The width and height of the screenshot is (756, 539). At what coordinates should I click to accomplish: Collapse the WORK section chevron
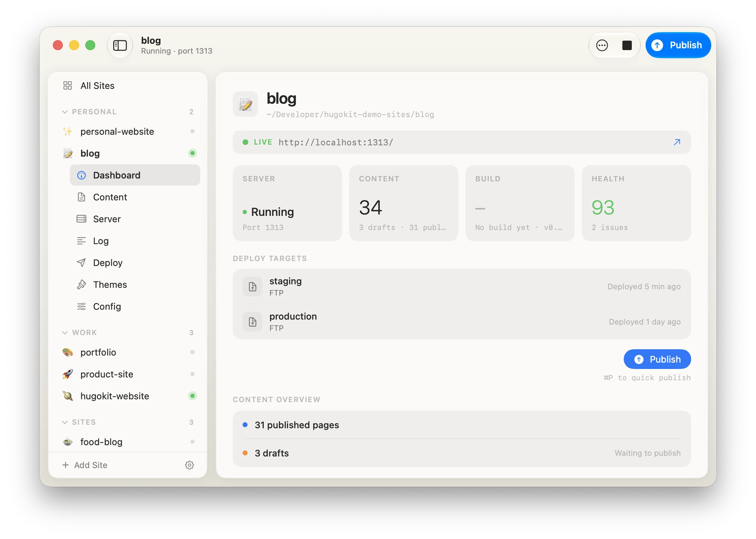[65, 333]
